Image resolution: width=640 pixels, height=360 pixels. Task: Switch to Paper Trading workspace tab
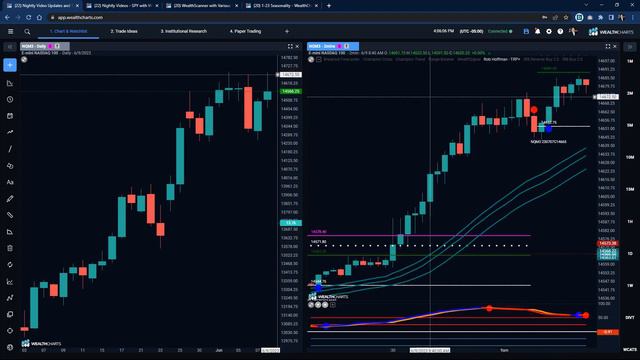click(245, 31)
